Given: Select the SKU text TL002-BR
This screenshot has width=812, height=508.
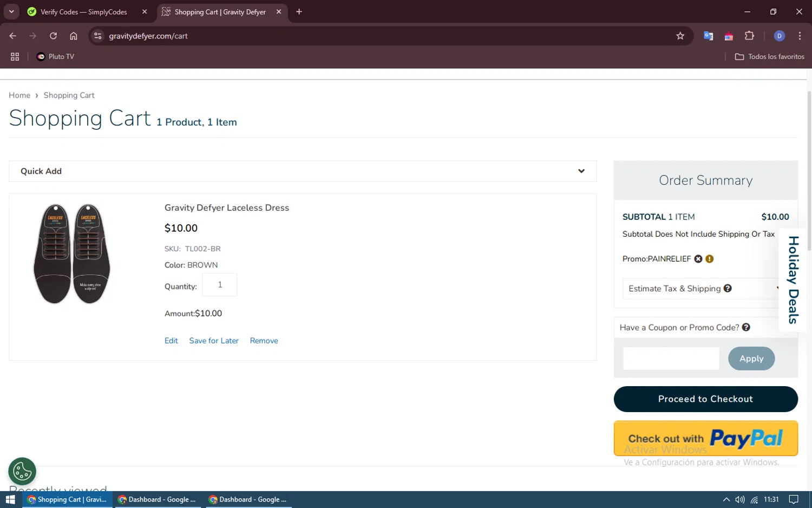Looking at the screenshot, I should coord(203,249).
